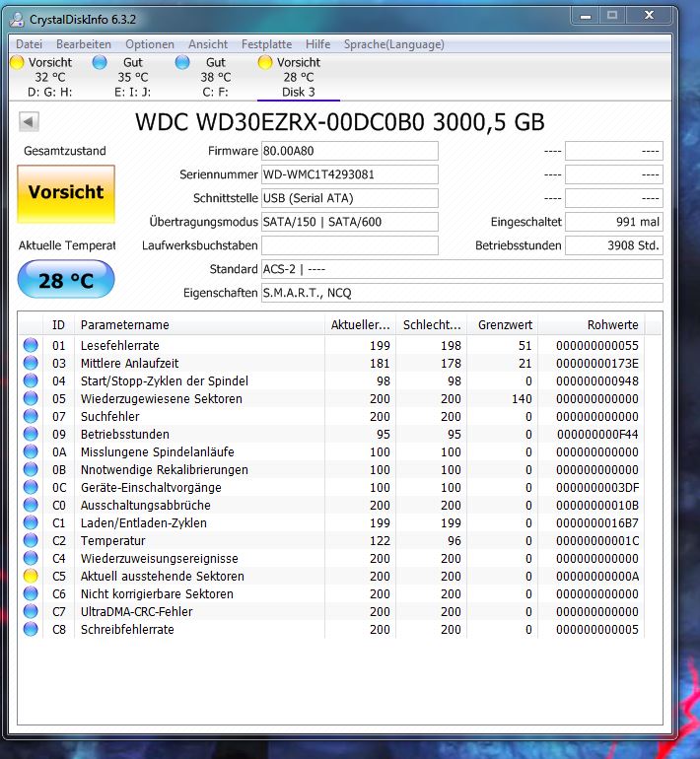Click status icon for Wiederzugewiesene Sektoren
This screenshot has width=700, height=759.
point(31,398)
